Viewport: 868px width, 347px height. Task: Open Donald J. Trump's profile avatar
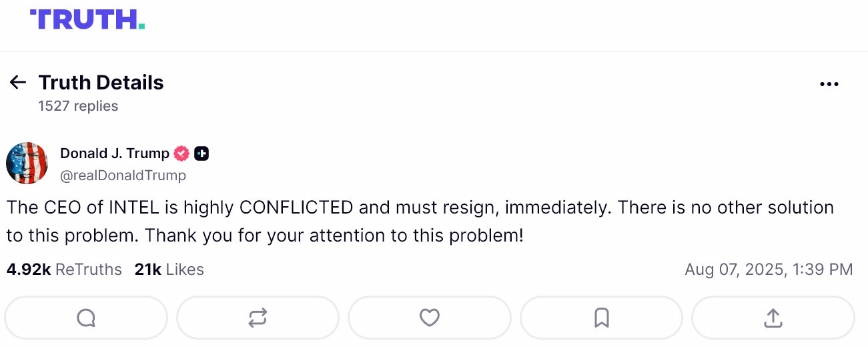pyautogui.click(x=27, y=163)
